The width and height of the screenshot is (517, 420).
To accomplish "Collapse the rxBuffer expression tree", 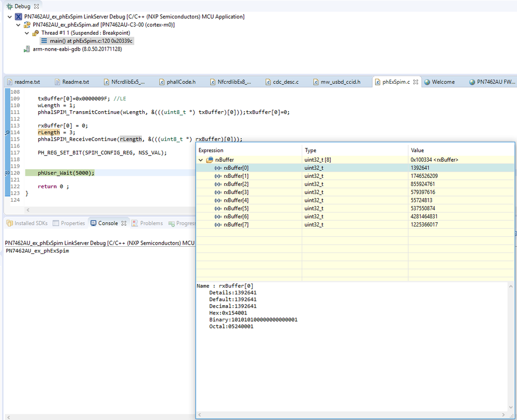I will 201,160.
